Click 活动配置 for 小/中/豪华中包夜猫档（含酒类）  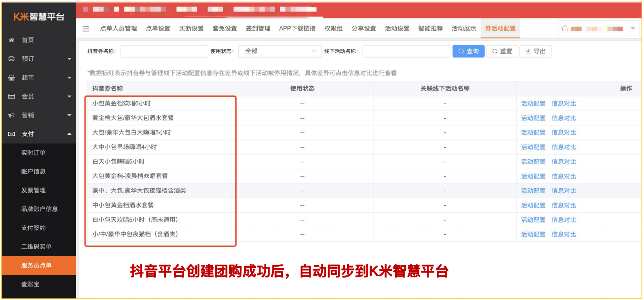click(x=533, y=234)
